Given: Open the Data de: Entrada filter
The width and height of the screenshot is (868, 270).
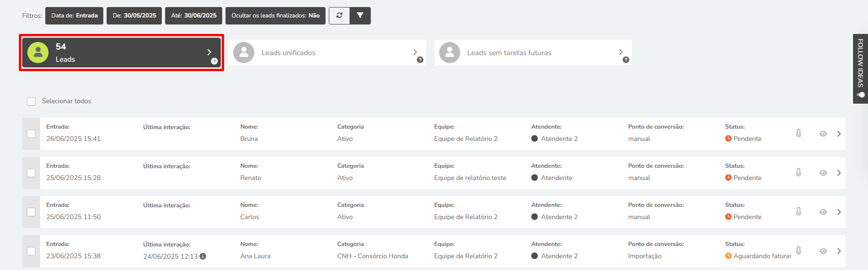Looking at the screenshot, I should (75, 16).
